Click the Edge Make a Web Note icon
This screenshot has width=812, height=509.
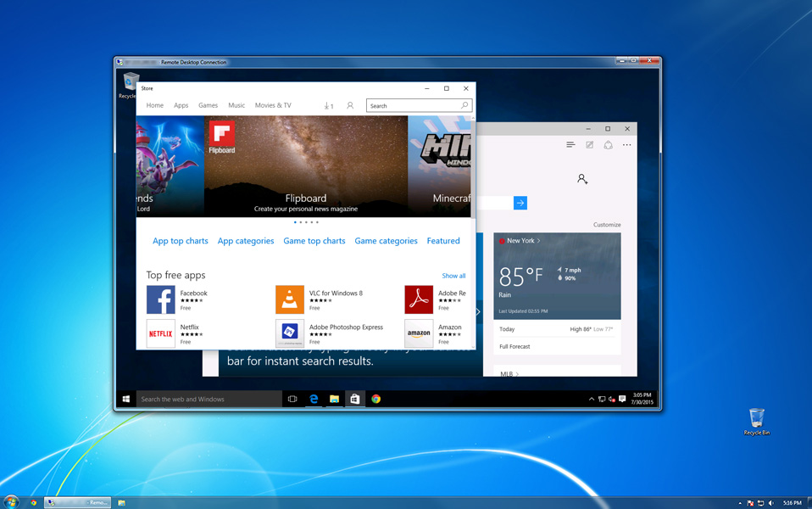589,145
